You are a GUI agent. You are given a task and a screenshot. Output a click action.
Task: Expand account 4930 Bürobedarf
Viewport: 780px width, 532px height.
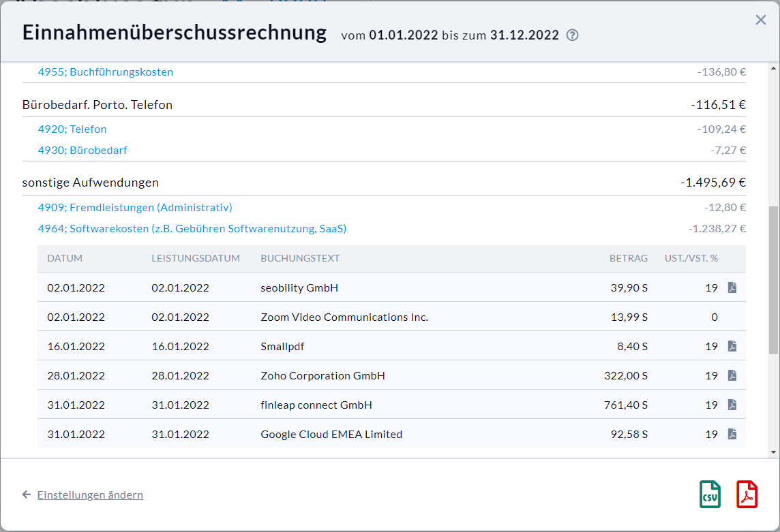coord(82,151)
